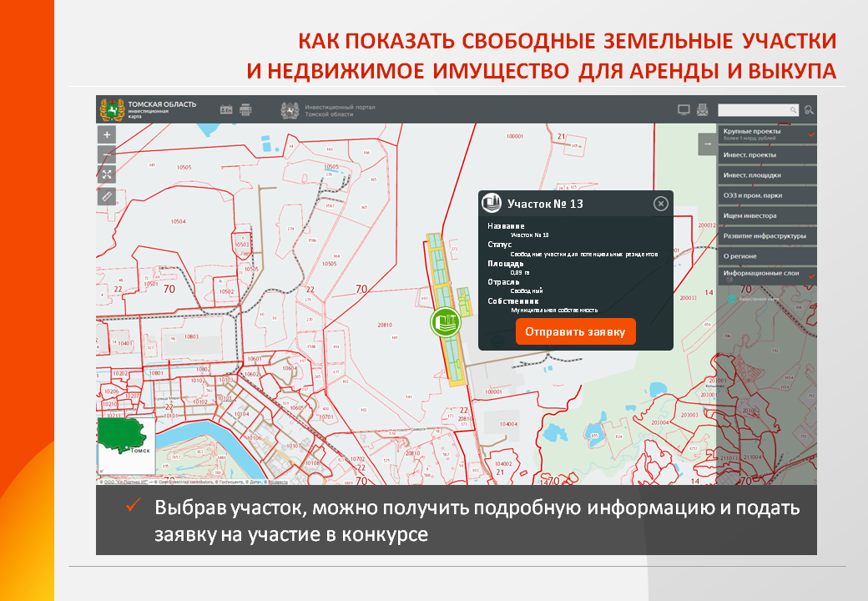Click the full-extent arrows map button
868x601 pixels.
[107, 174]
